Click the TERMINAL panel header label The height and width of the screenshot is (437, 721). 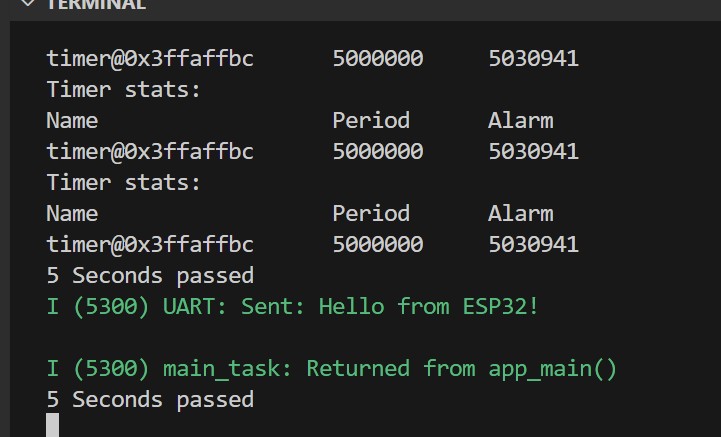[96, 4]
